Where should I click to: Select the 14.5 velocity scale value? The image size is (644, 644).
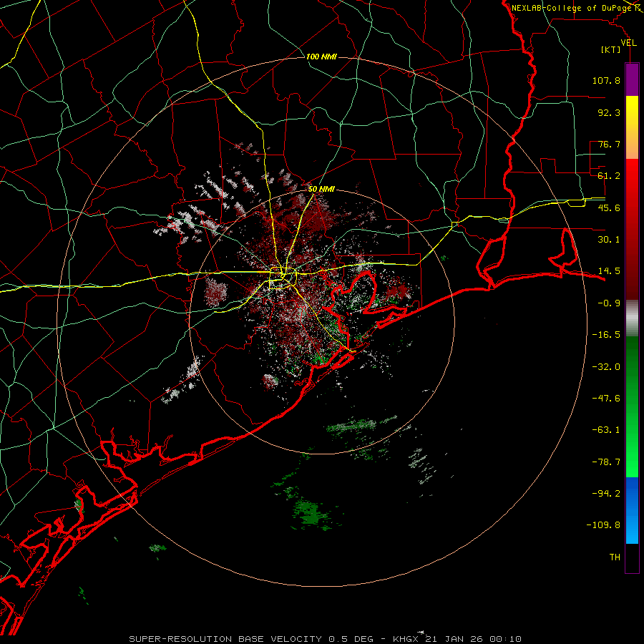pyautogui.click(x=609, y=271)
